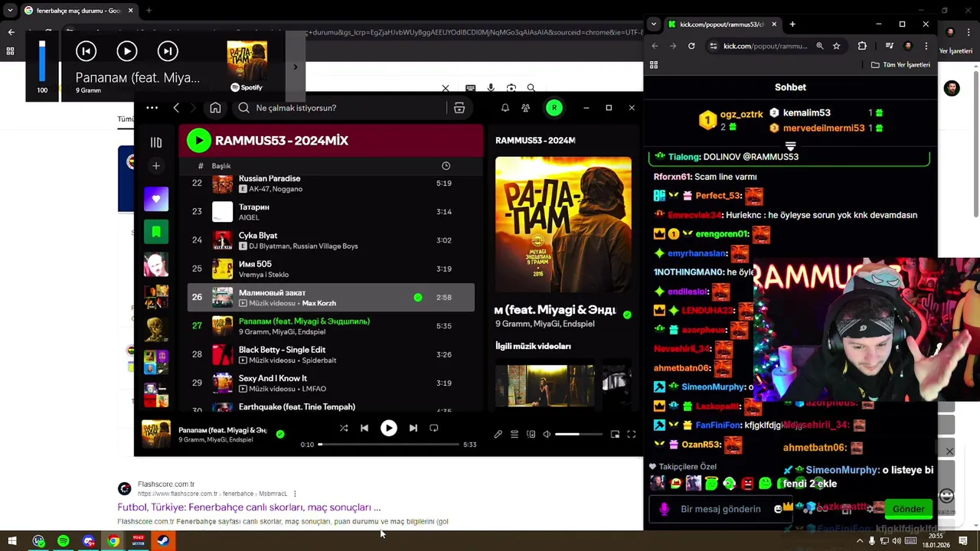Sort by duration clock column header

[446, 165]
